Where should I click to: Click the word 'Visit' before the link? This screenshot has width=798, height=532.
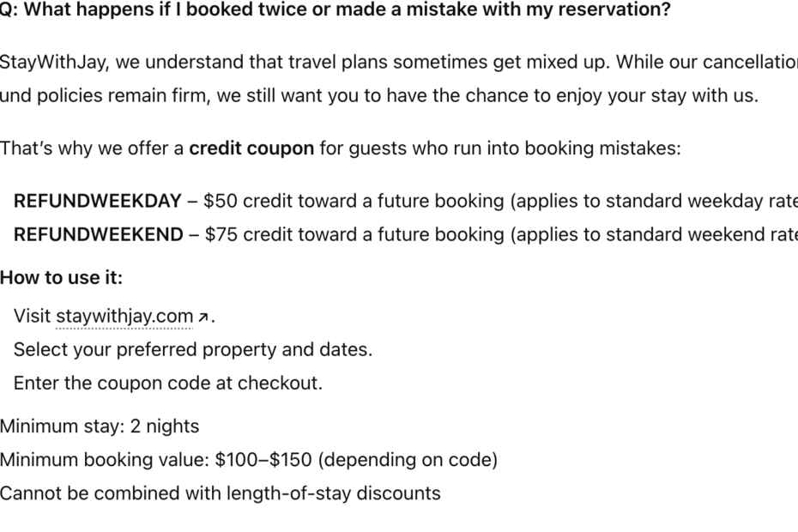pyautogui.click(x=33, y=316)
